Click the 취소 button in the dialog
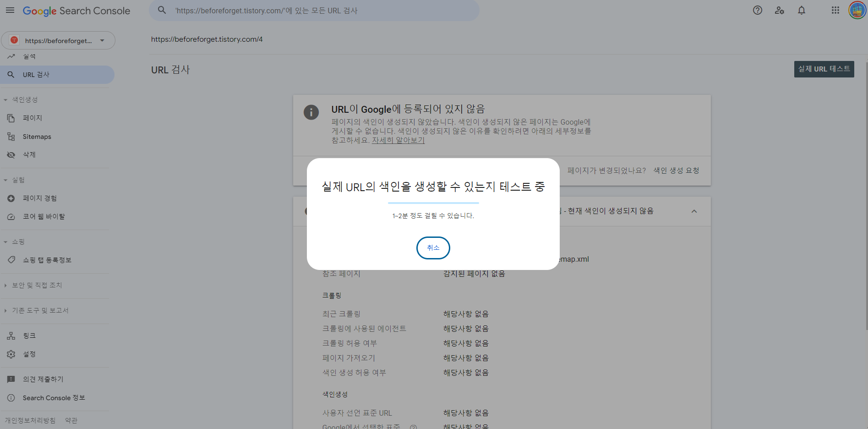This screenshot has height=429, width=868. coord(433,248)
